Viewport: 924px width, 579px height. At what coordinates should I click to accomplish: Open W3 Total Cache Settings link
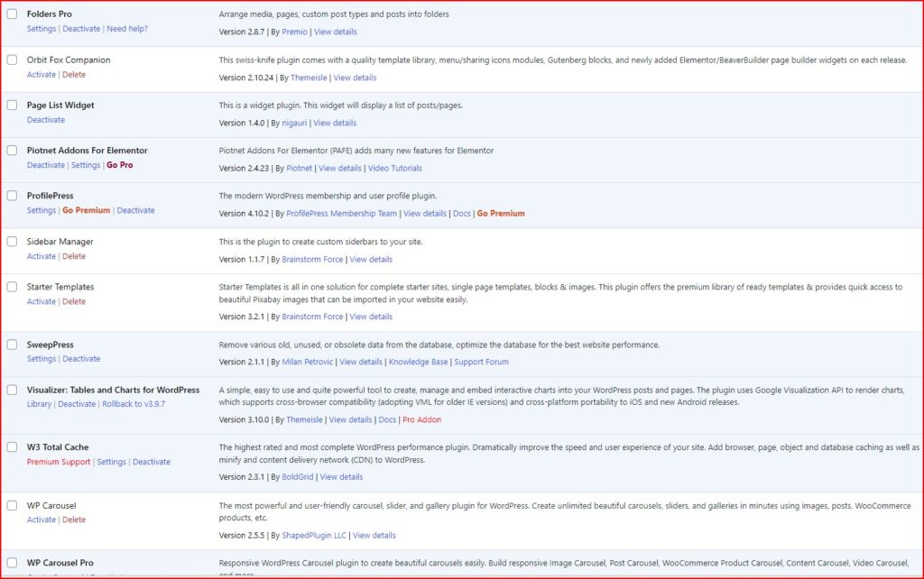[111, 462]
